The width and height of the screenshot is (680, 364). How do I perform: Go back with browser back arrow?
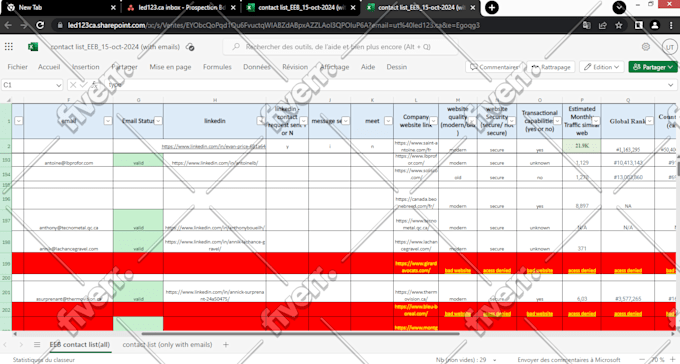coord(8,25)
